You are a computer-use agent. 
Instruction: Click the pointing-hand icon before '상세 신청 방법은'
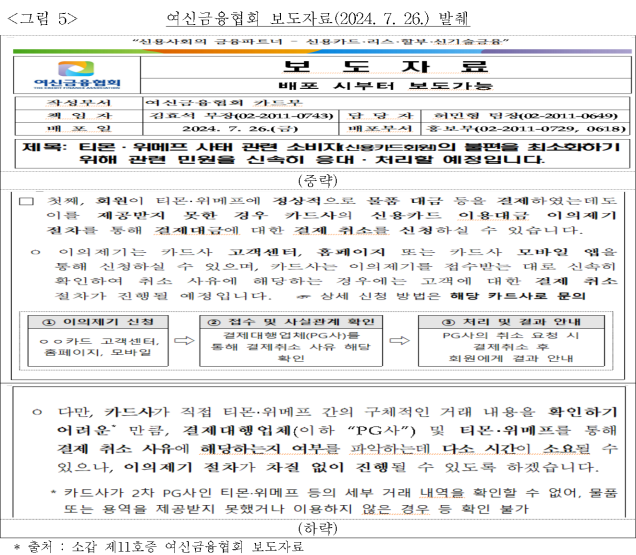click(x=303, y=297)
